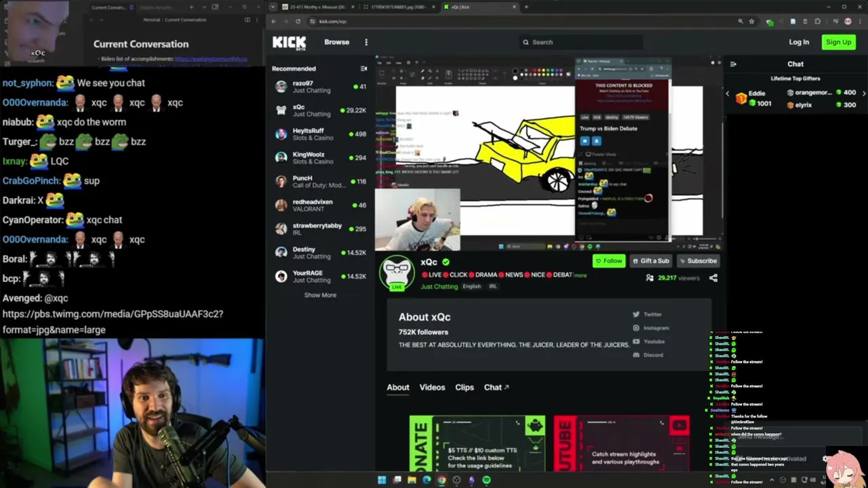Switch to the About tab
This screenshot has width=868, height=488.
[x=398, y=388]
